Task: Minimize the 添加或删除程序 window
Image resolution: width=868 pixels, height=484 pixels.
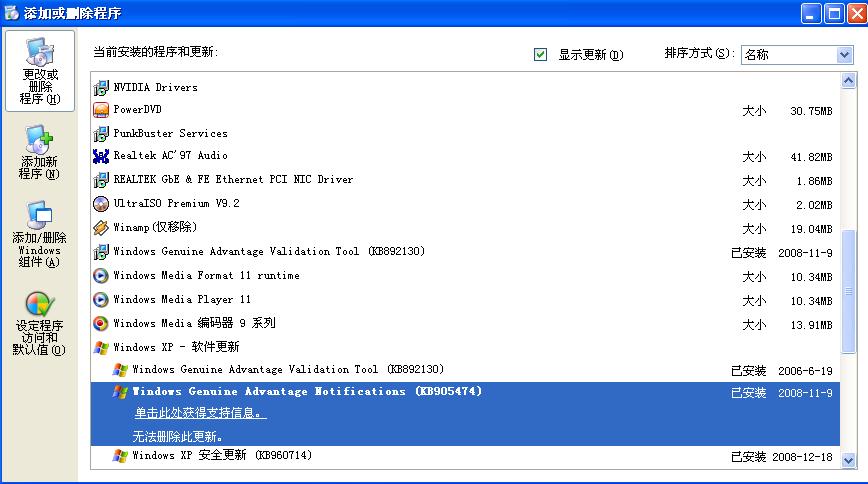Action: coord(811,13)
